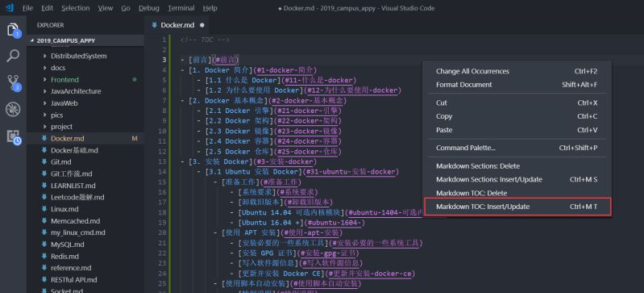Open the Search view icon
The image size is (644, 293).
13,56
